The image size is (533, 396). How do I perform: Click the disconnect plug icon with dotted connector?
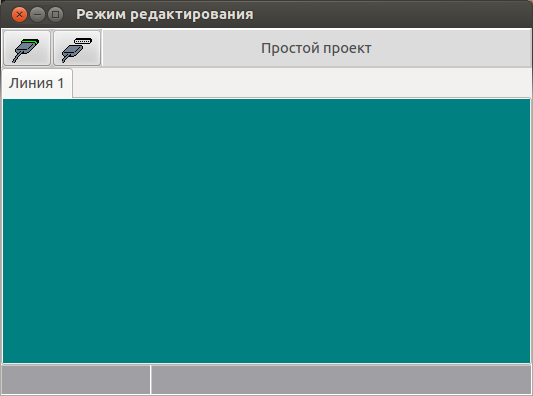76,50
